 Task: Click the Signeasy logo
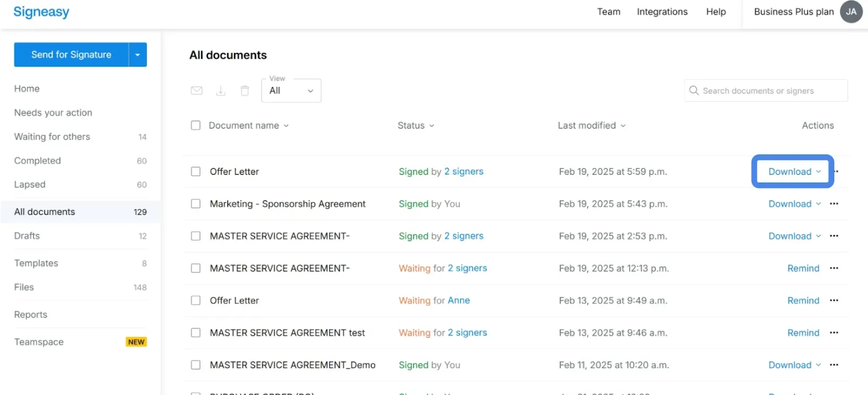pyautogui.click(x=41, y=12)
